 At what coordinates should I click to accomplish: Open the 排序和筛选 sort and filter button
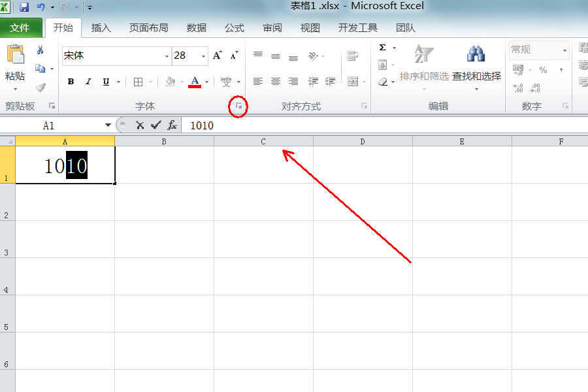point(424,67)
